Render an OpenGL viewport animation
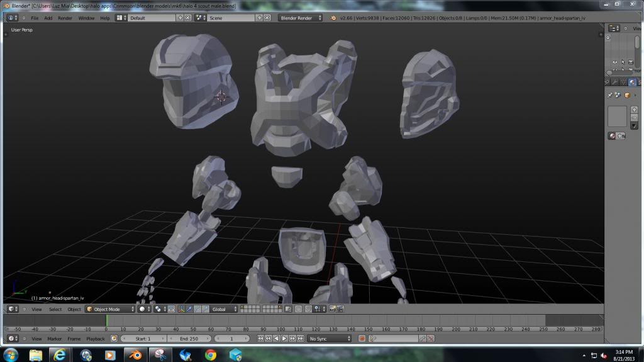The image size is (644, 362). coord(340,309)
